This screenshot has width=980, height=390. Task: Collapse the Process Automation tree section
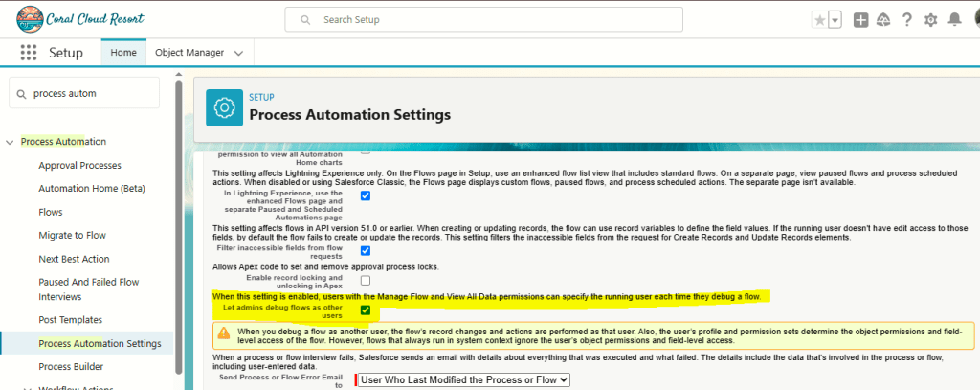click(x=11, y=142)
